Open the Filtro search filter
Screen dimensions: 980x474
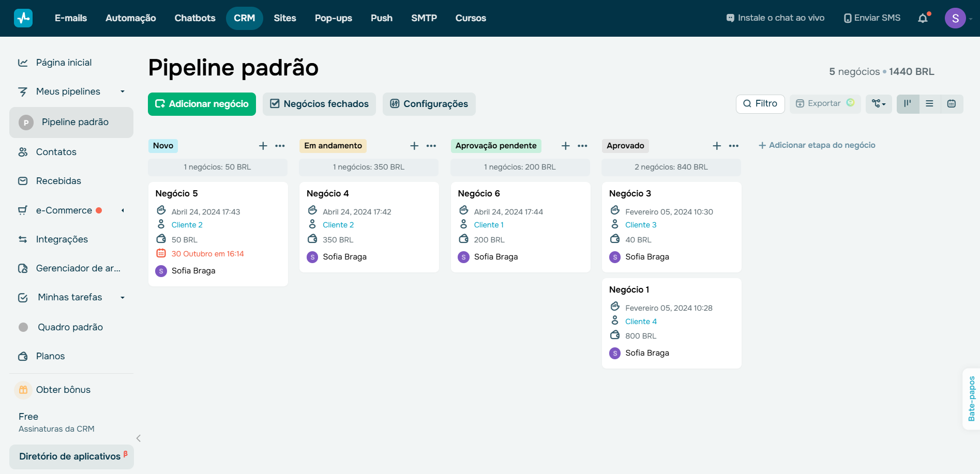[760, 103]
